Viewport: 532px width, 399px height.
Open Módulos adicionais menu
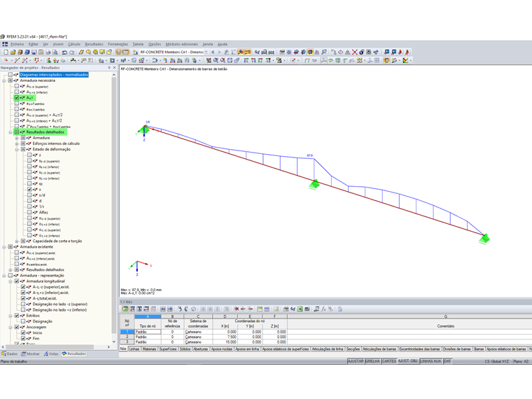181,44
